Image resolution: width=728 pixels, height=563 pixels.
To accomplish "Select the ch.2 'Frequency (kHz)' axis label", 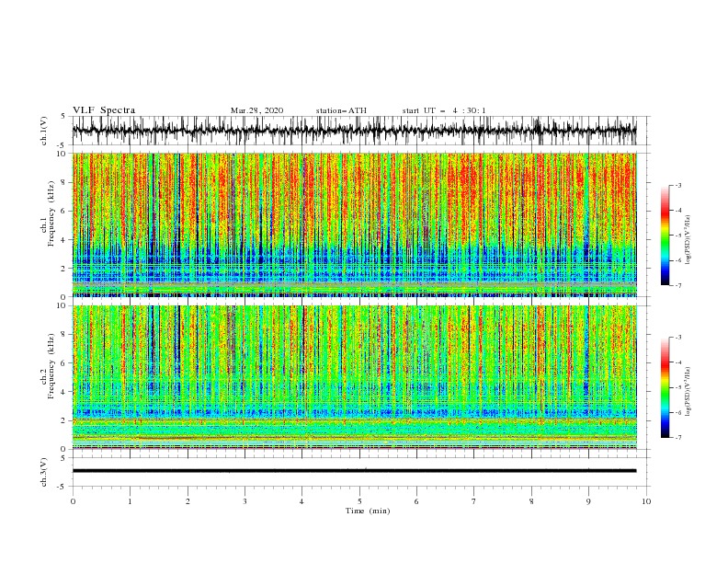I will [51, 365].
